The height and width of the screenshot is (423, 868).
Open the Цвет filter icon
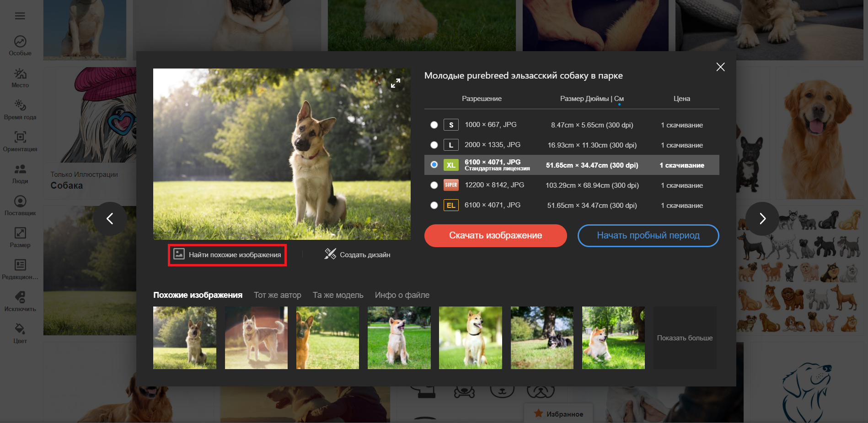coord(20,329)
